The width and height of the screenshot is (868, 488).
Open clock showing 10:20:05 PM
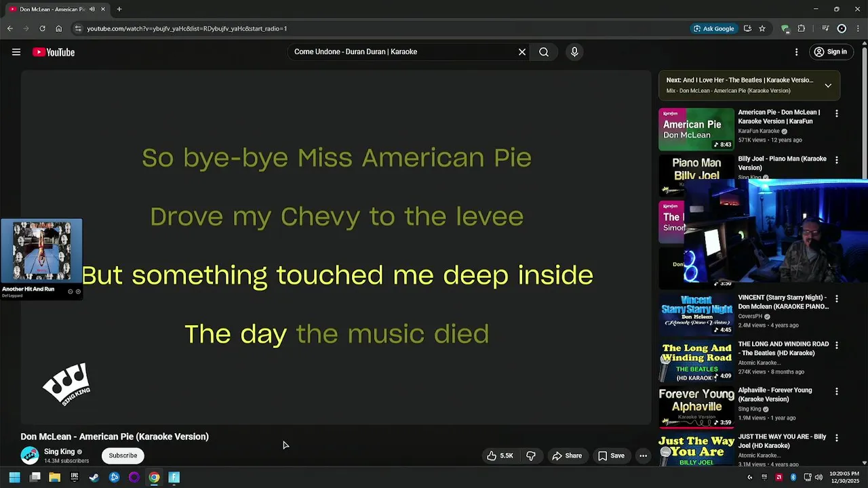point(844,477)
